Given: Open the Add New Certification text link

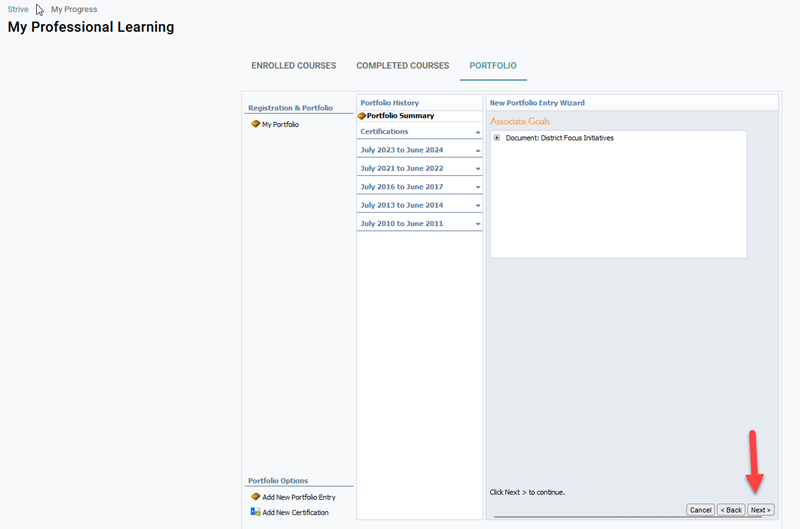Looking at the screenshot, I should click(295, 512).
